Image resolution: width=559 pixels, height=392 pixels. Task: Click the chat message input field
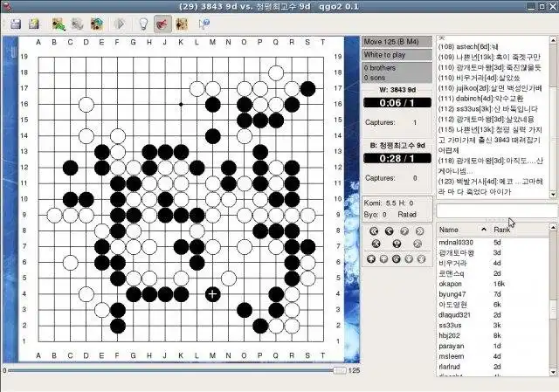(x=497, y=210)
